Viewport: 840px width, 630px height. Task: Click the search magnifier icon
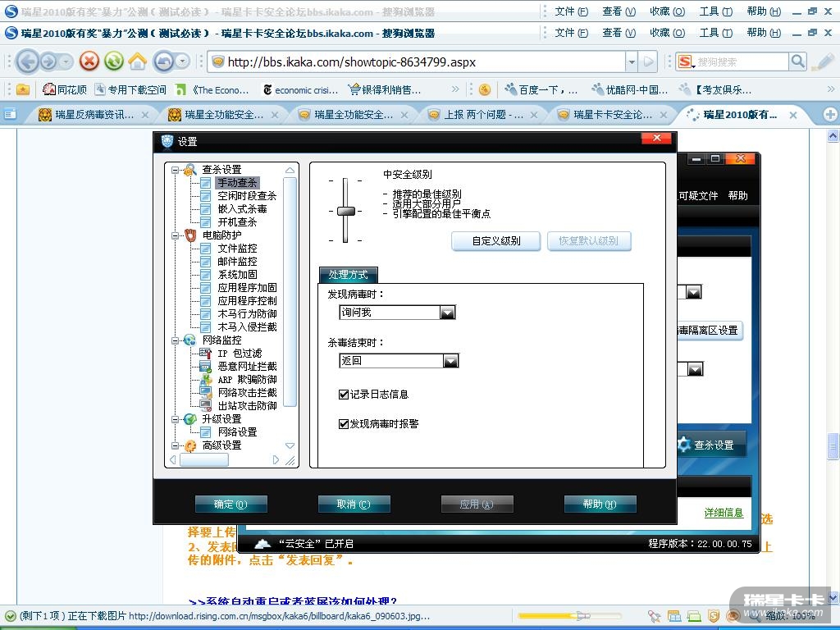pos(797,62)
